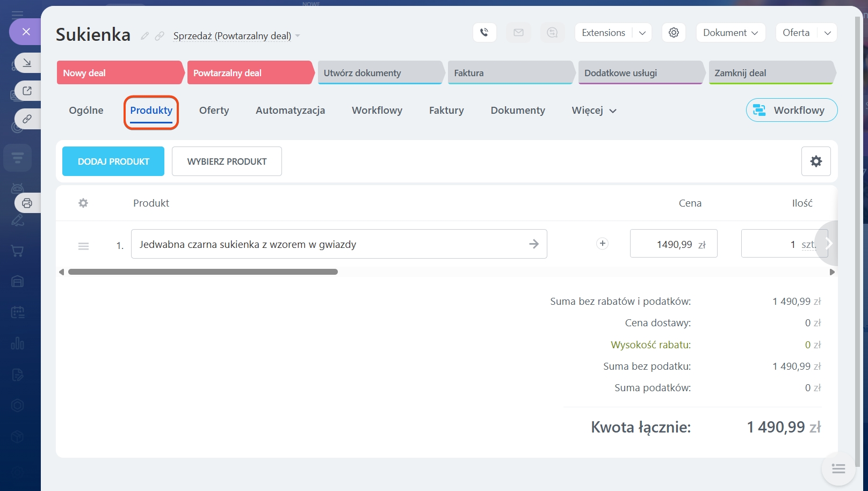Viewport: 868px width, 491px height.
Task: Open the Dokument dropdown menu
Action: pos(730,33)
